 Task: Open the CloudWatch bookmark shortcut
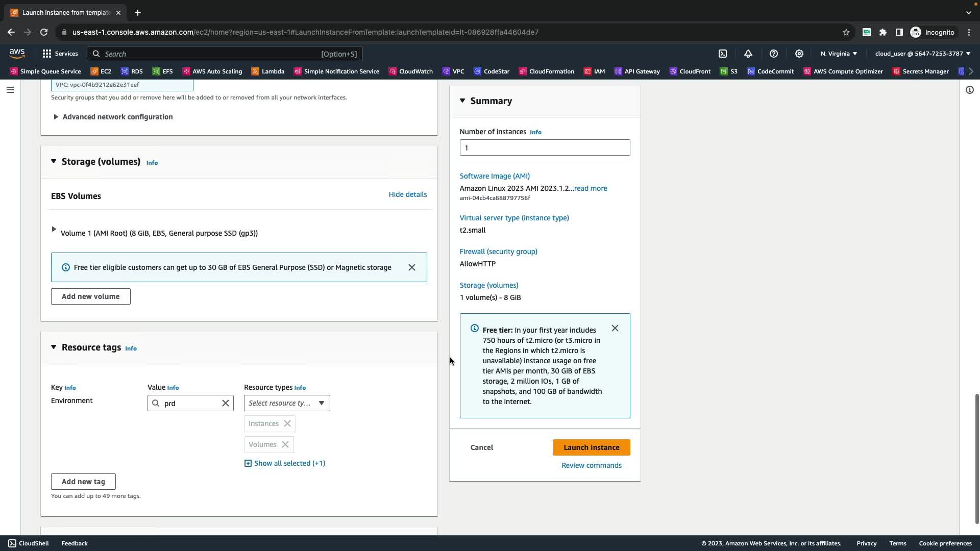(x=410, y=71)
